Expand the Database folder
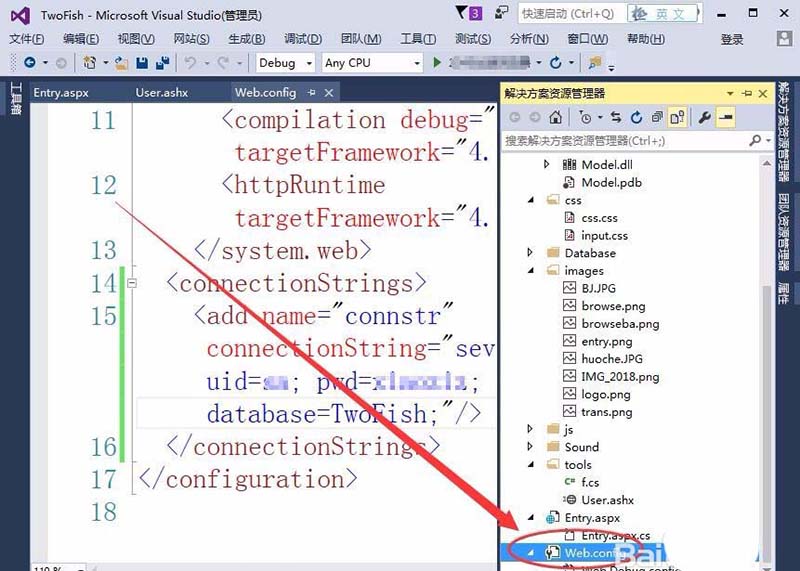Image resolution: width=800 pixels, height=571 pixels. pyautogui.click(x=530, y=253)
